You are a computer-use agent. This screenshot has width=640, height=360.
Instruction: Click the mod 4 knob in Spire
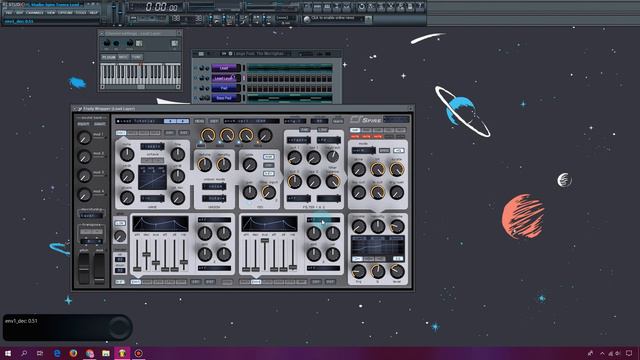(84, 195)
